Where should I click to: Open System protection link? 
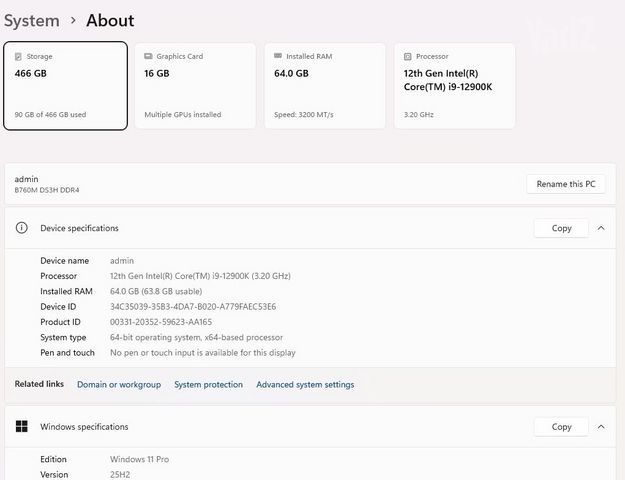[208, 385]
